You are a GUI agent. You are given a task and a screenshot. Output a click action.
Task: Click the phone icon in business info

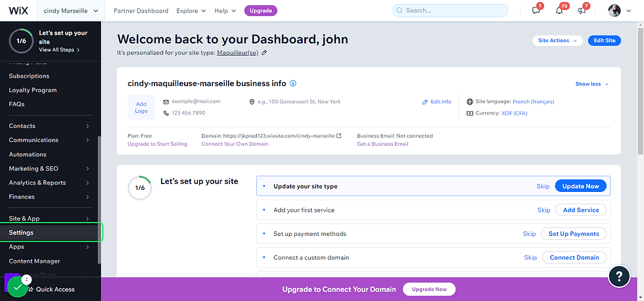(x=166, y=112)
